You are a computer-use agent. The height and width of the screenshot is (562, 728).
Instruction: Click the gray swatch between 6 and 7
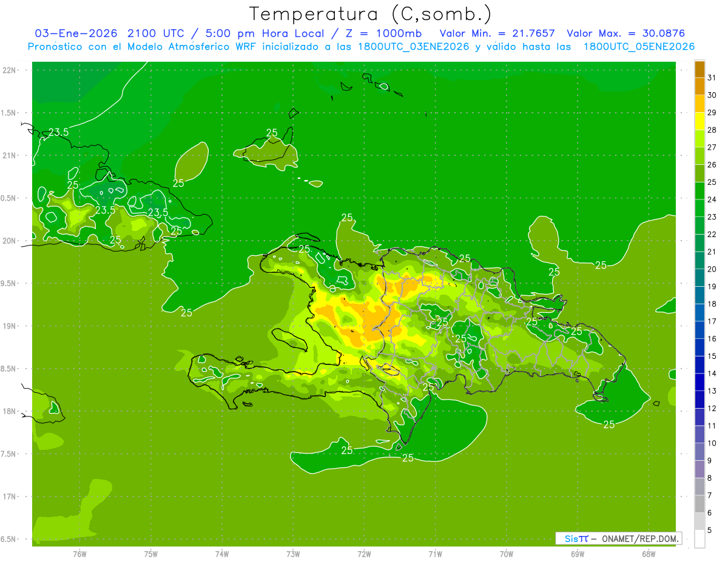[699, 504]
